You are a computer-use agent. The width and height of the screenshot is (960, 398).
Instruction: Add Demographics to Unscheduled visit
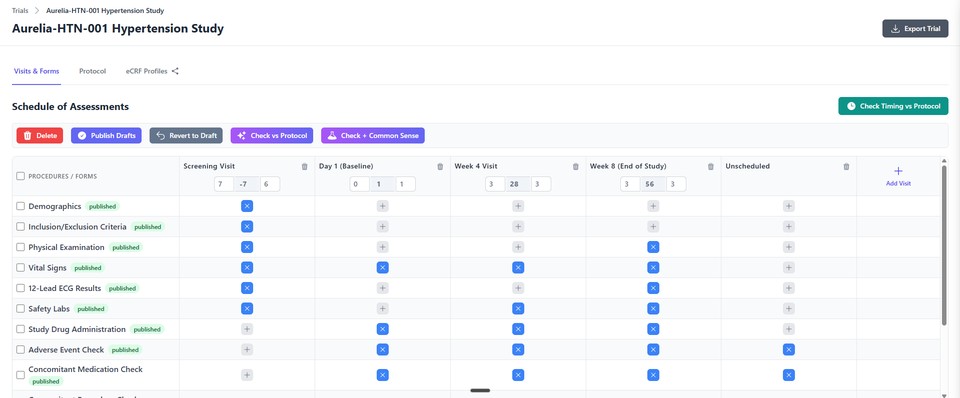(789, 206)
